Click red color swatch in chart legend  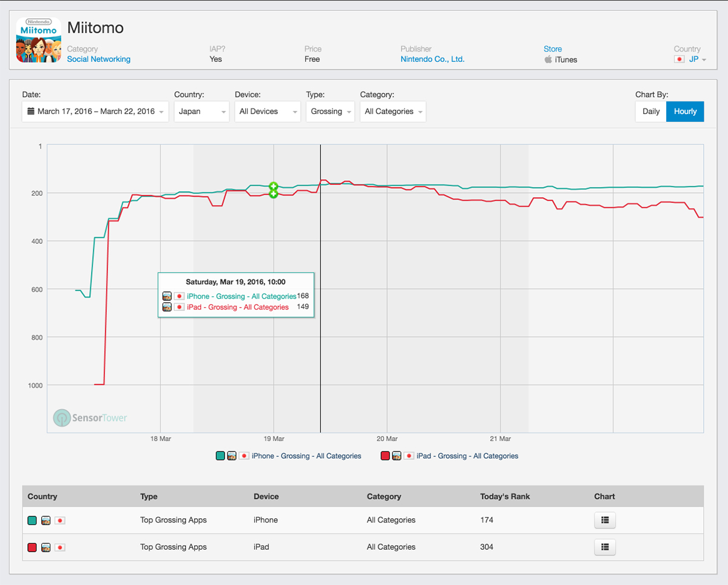tap(385, 456)
